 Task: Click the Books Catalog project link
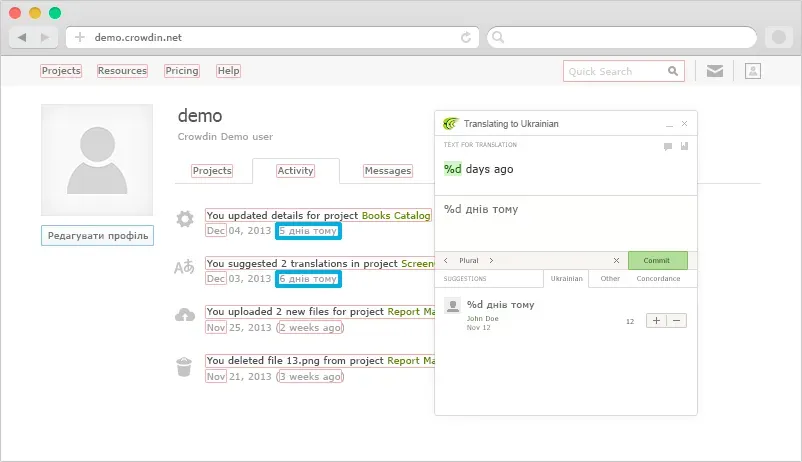tap(396, 215)
